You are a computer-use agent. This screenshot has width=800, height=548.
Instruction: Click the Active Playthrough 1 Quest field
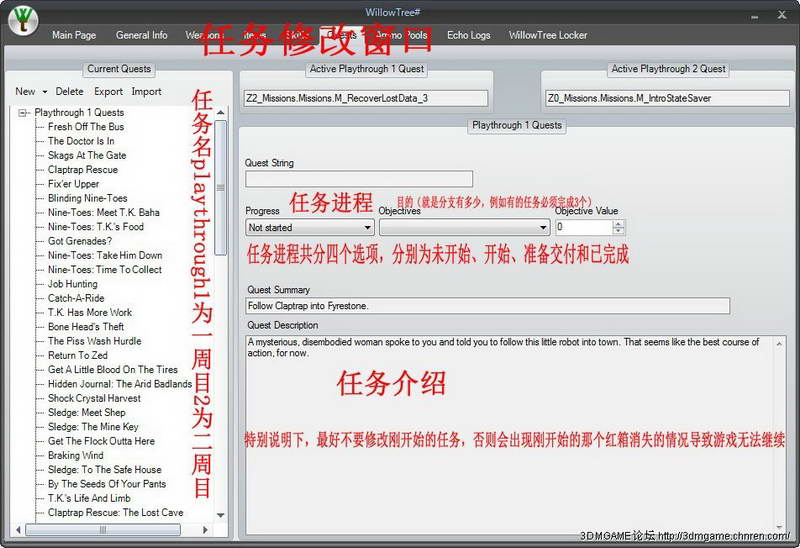pyautogui.click(x=366, y=98)
